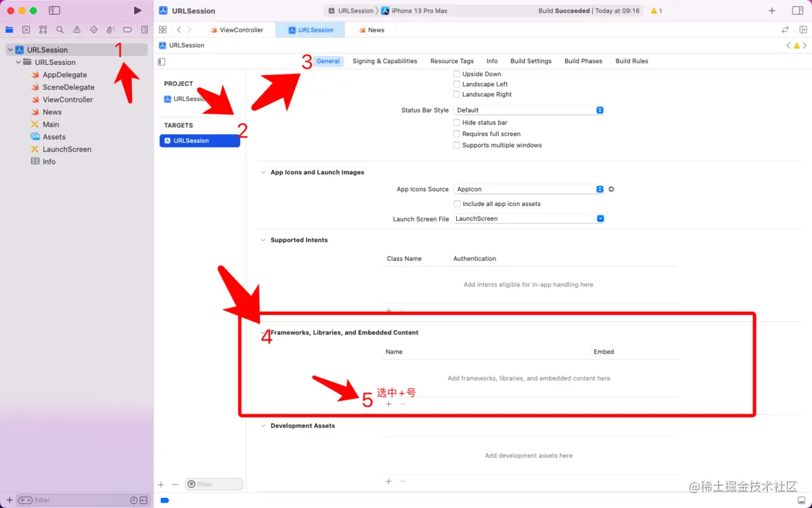812x508 pixels.
Task: Select LaunchScreen file in navigator
Action: [66, 149]
